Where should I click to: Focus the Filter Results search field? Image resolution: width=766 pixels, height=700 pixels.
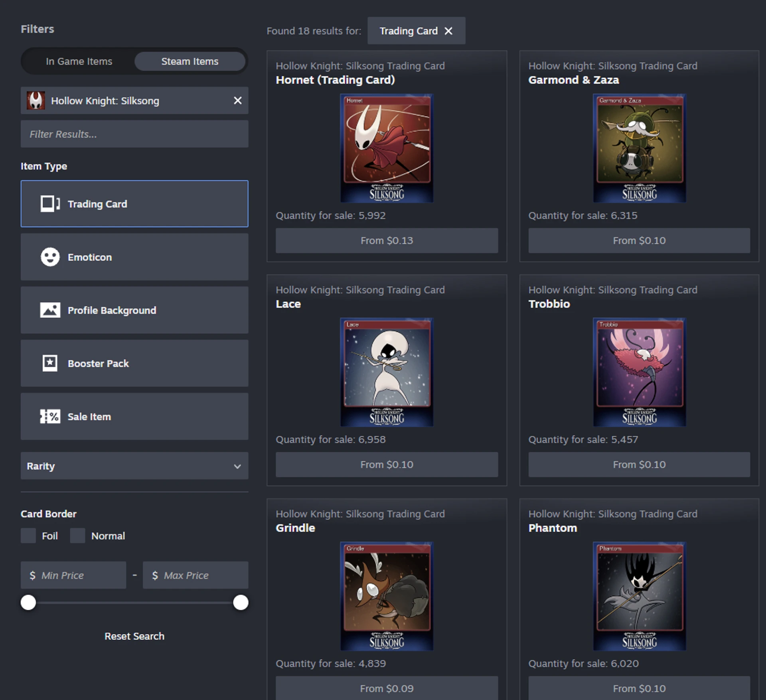(134, 134)
